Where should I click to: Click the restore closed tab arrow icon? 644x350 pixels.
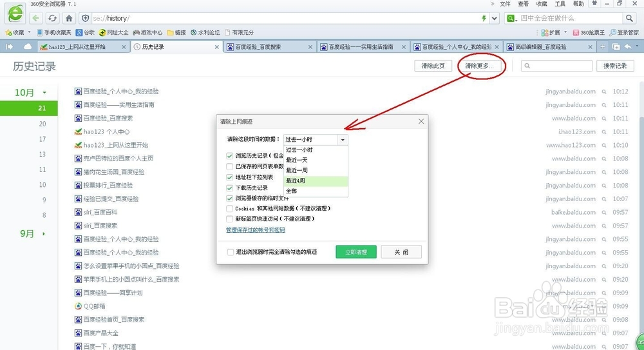pyautogui.click(x=628, y=47)
